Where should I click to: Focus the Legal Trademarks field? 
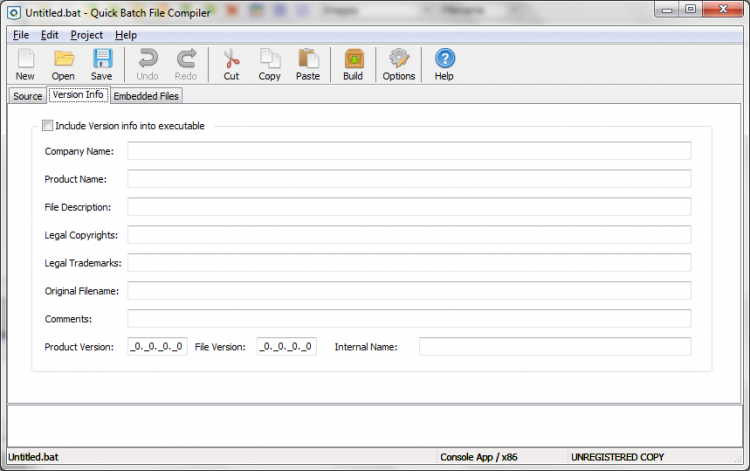409,263
